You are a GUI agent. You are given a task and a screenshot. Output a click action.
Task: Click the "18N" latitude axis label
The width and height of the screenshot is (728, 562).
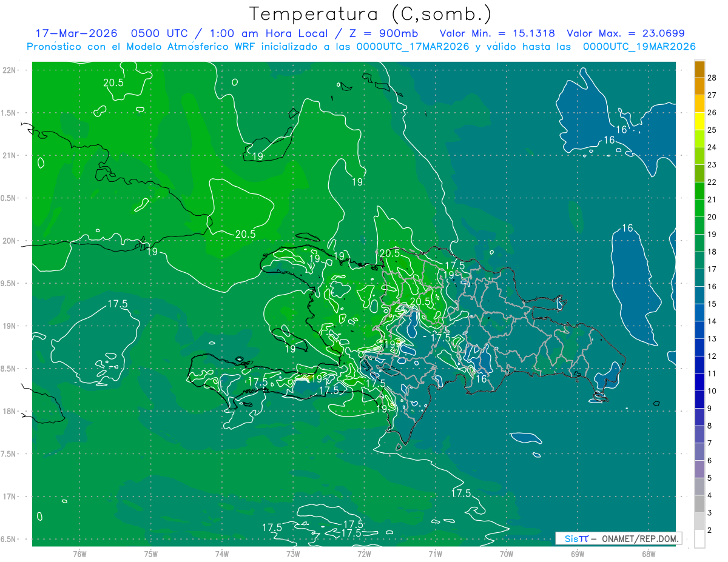click(x=10, y=411)
